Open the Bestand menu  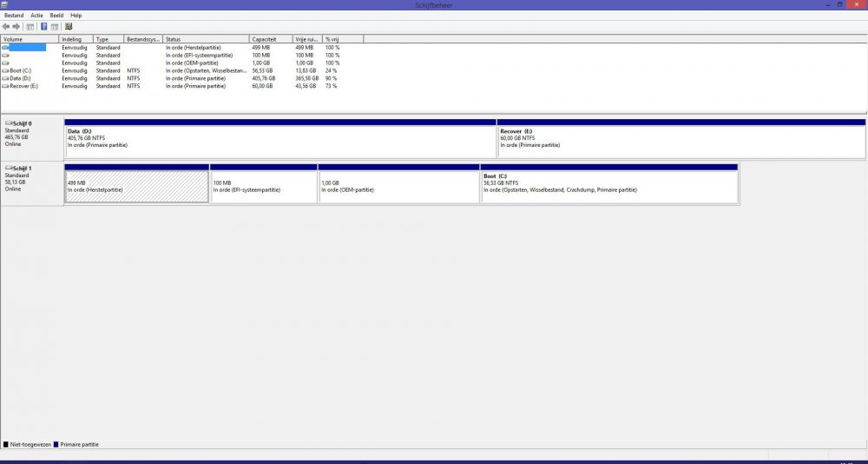coord(14,16)
